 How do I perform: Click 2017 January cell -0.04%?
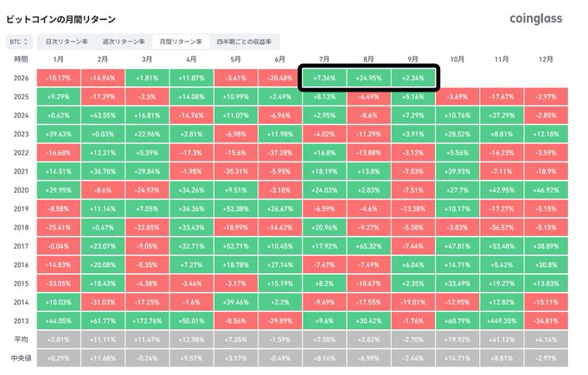pyautogui.click(x=59, y=246)
